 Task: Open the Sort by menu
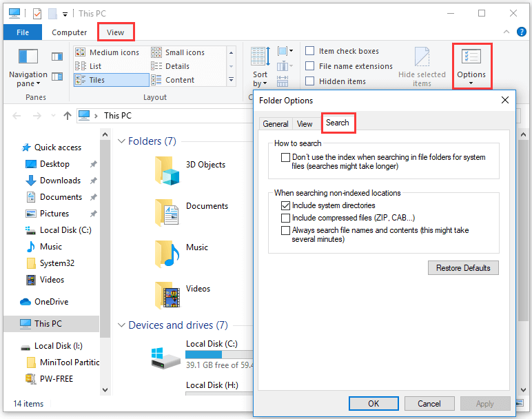pos(260,67)
